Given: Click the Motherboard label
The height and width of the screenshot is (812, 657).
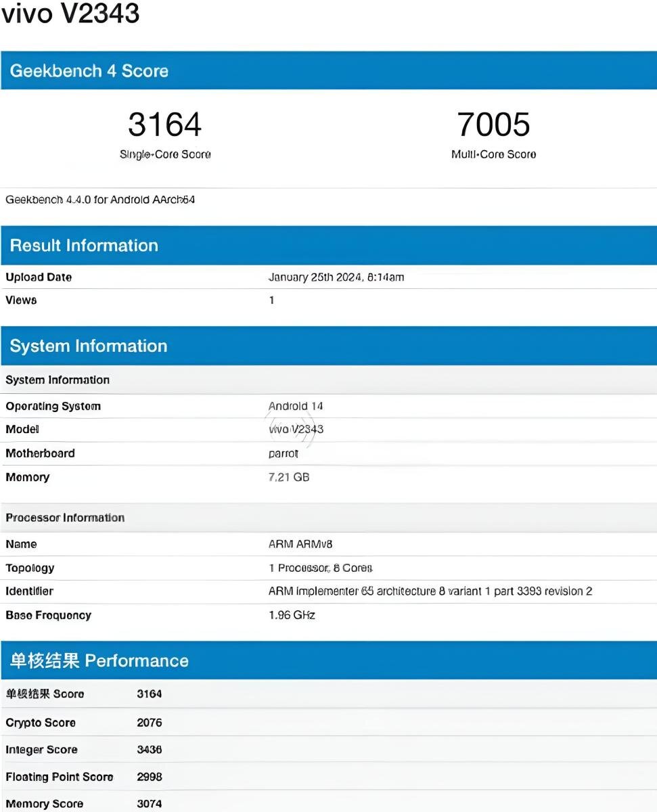Looking at the screenshot, I should click(x=40, y=453).
